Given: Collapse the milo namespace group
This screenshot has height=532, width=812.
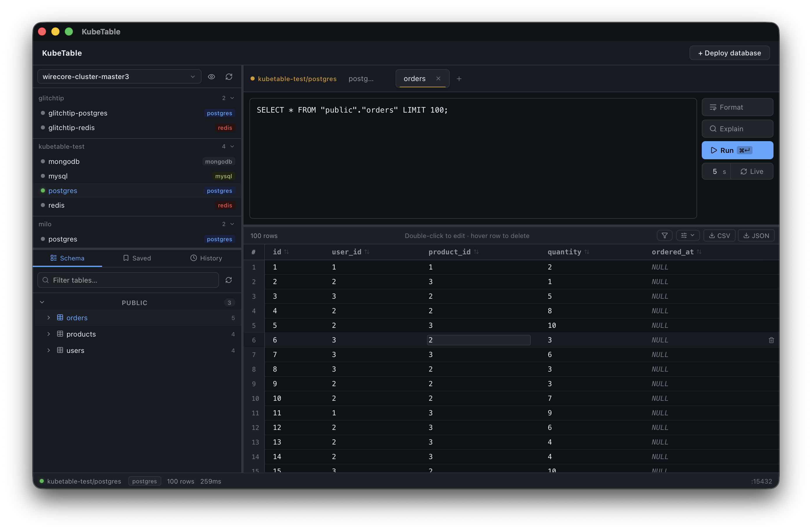Looking at the screenshot, I should [232, 224].
